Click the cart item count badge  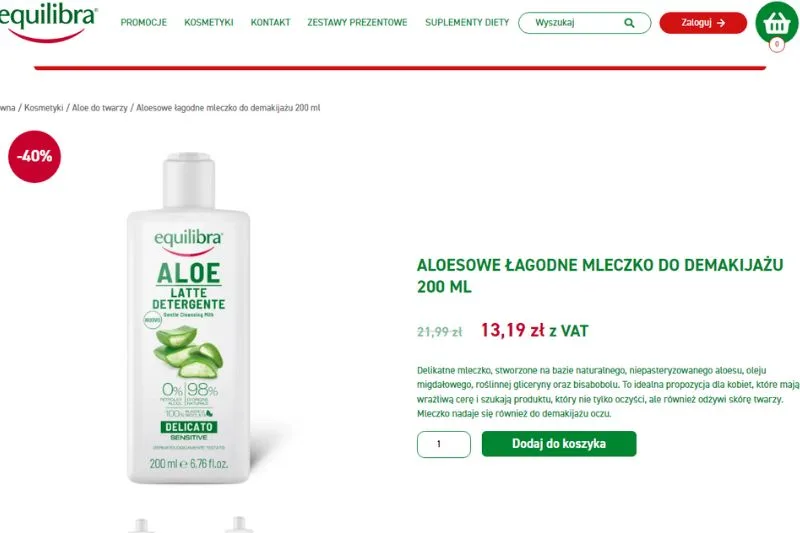(x=777, y=44)
